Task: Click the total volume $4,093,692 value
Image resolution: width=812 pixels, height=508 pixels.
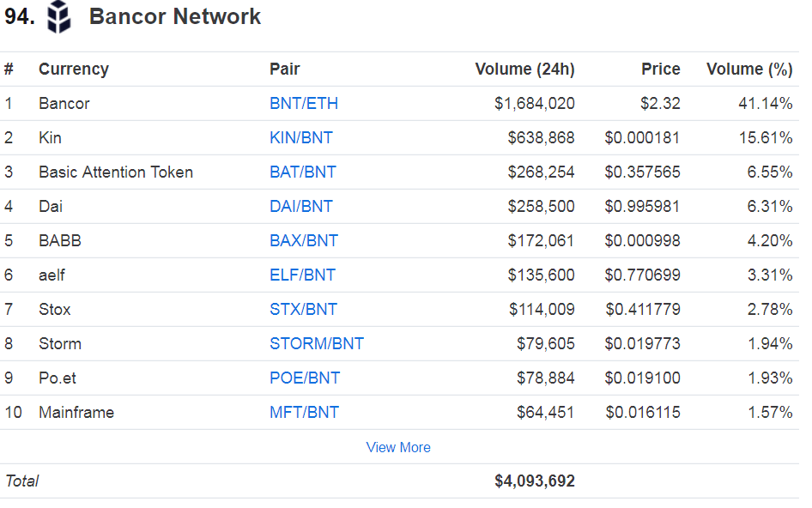Action: pos(534,481)
